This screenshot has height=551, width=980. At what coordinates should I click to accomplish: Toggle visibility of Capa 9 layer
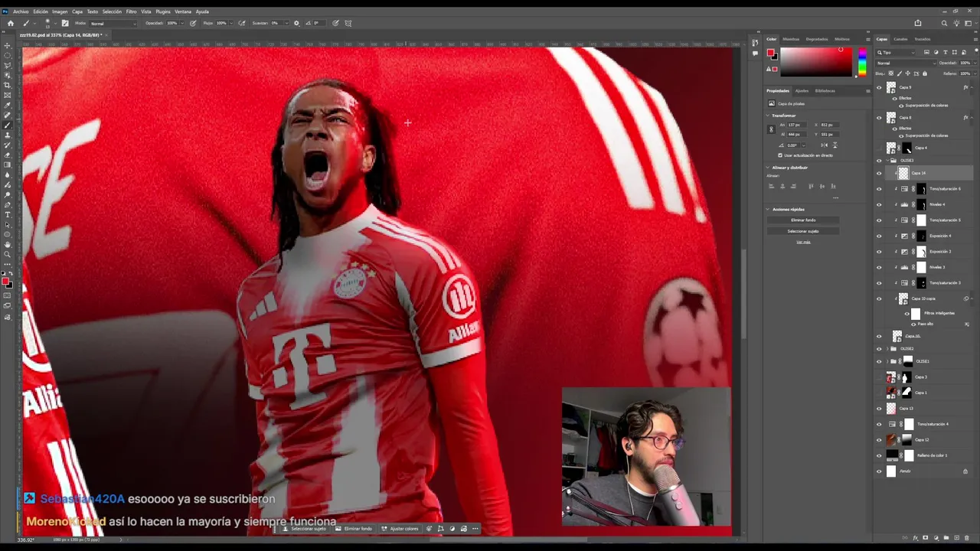tap(879, 87)
